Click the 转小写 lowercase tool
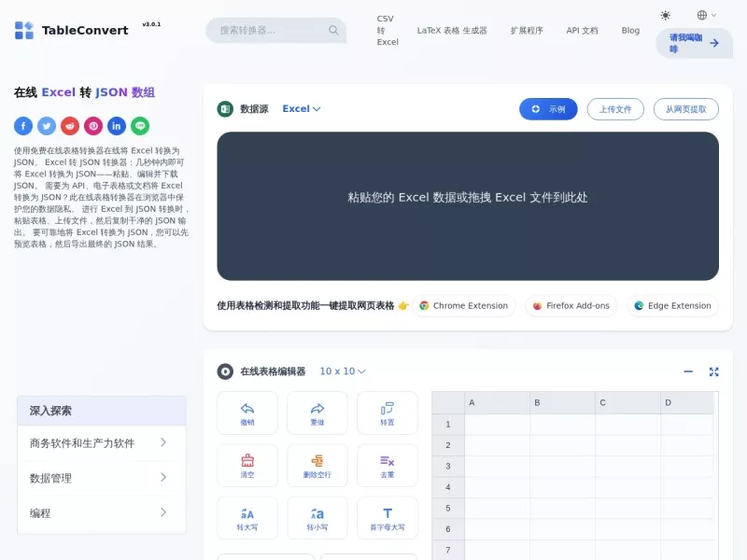Screen dimensions: 747x560 317,518
